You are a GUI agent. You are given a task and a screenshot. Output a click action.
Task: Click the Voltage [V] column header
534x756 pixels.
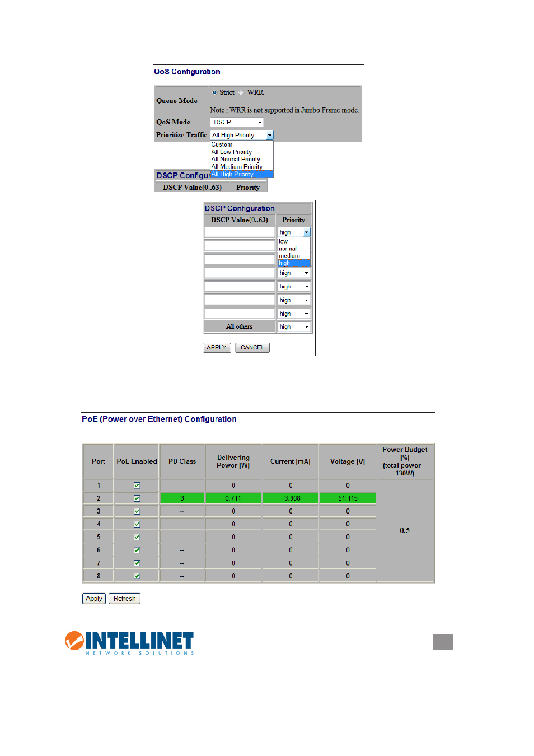tap(348, 461)
